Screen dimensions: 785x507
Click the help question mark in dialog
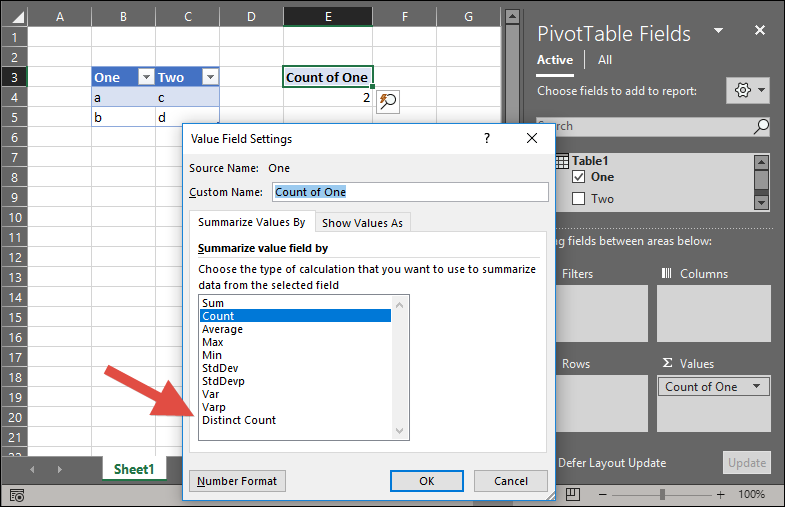[x=487, y=139]
